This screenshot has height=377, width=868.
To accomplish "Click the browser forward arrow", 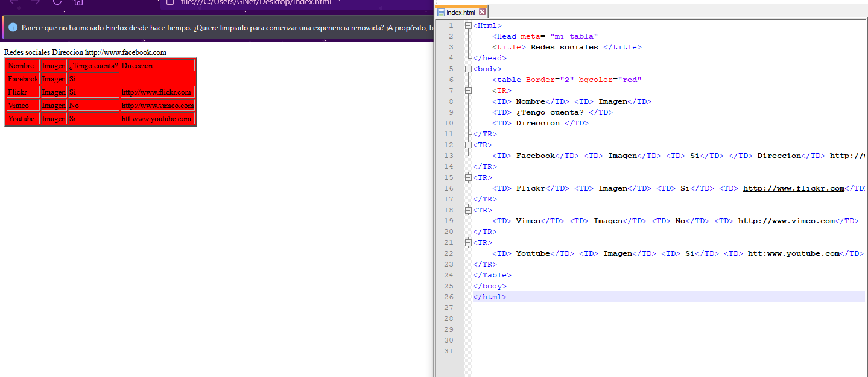I will 36,2.
